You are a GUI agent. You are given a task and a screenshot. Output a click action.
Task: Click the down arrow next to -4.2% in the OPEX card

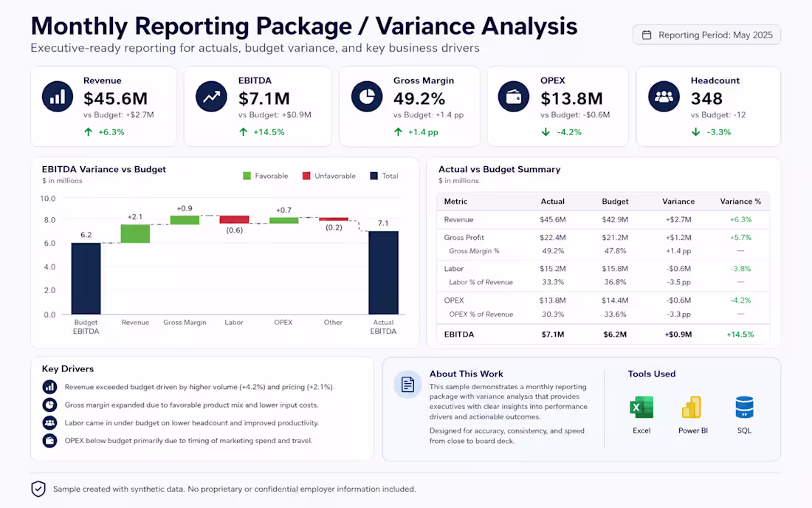click(x=546, y=132)
